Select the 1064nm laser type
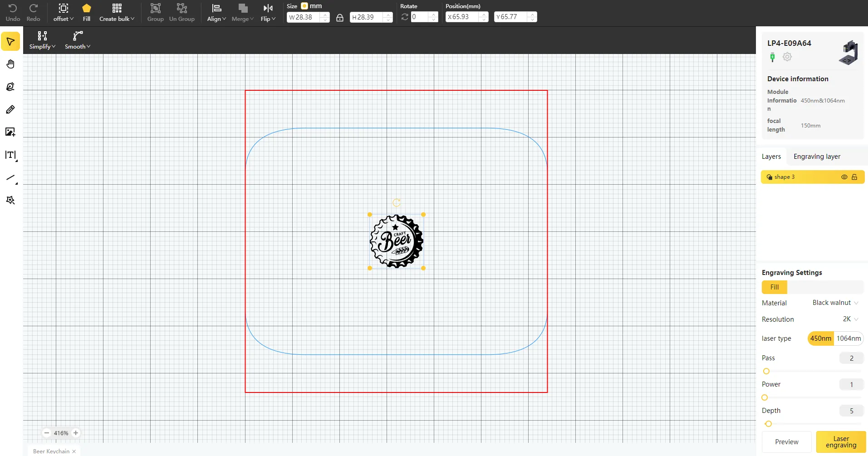 tap(848, 338)
